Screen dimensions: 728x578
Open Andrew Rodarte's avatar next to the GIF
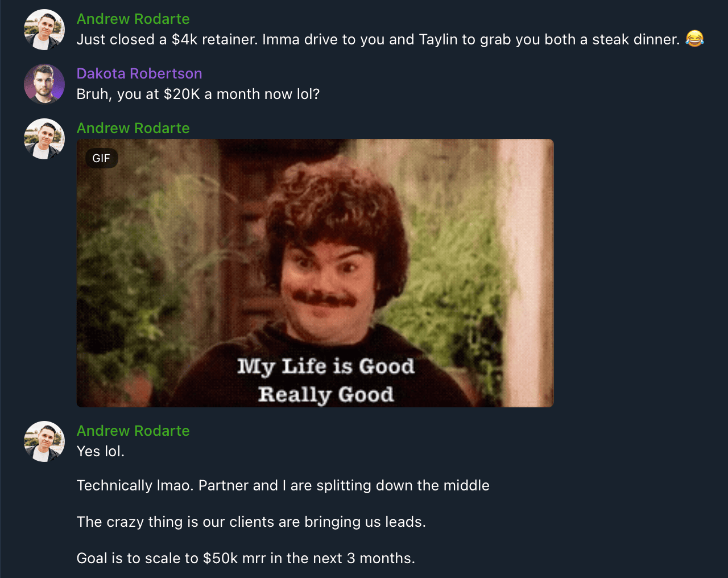point(44,139)
